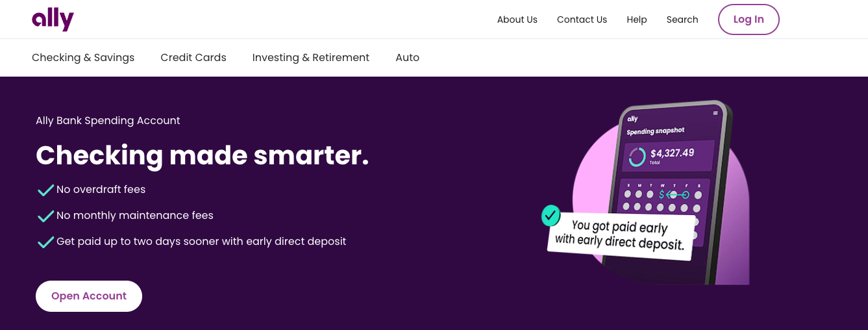
Task: Visit the Help link
Action: [x=636, y=19]
